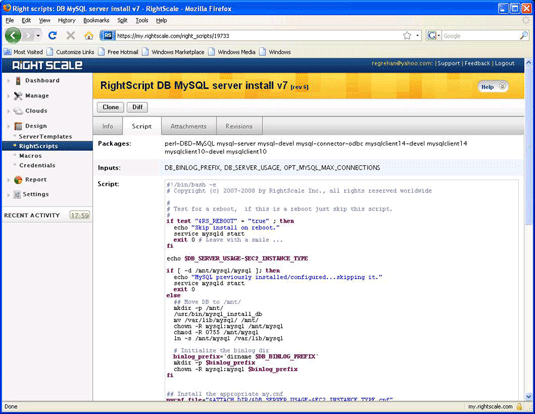Click the Design icon in sidebar

[18, 126]
